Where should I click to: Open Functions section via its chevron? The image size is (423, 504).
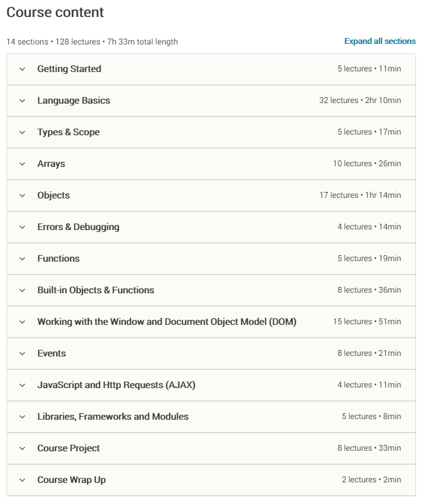pos(22,259)
